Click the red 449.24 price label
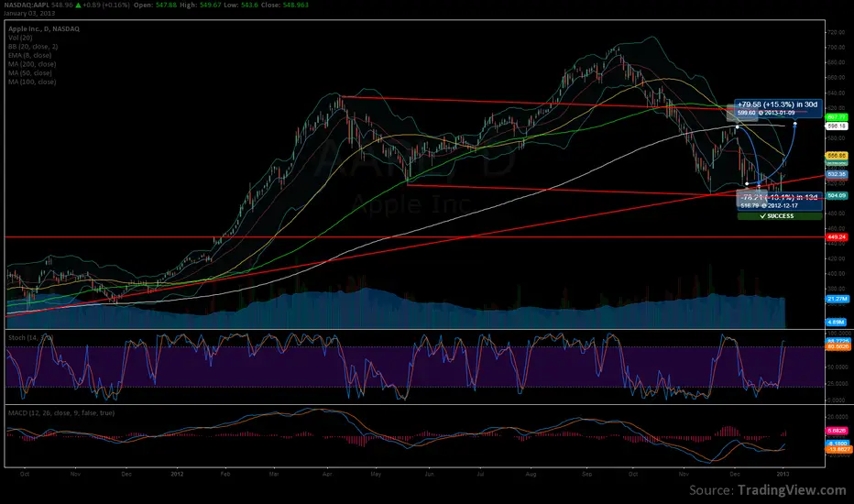The image size is (854, 504). (x=837, y=237)
